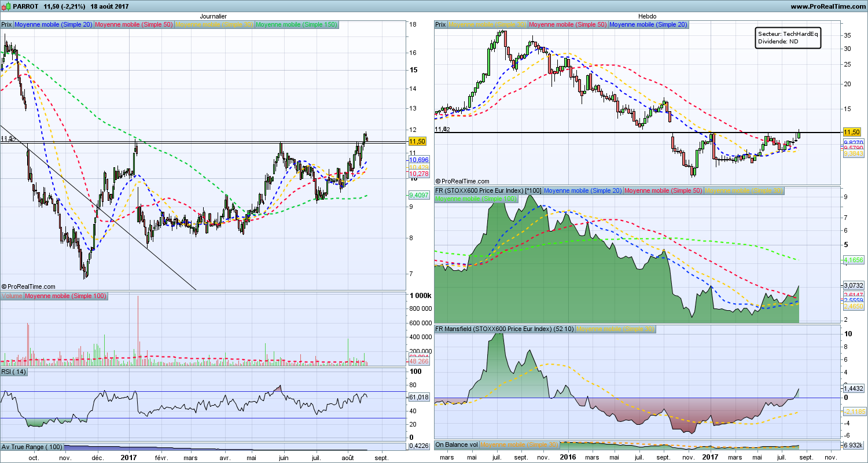Click the PARROT ticker name
This screenshot has width=868, height=463.
pyautogui.click(x=26, y=6)
